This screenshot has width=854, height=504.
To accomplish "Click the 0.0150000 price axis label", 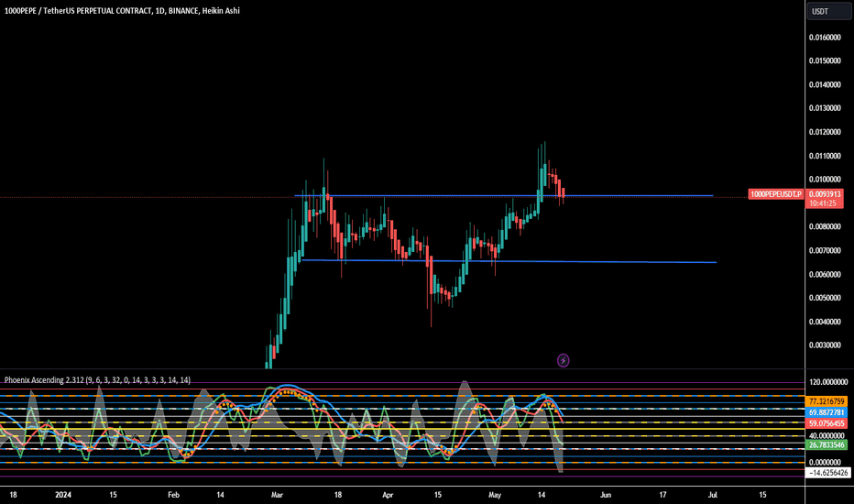I will 825,60.
